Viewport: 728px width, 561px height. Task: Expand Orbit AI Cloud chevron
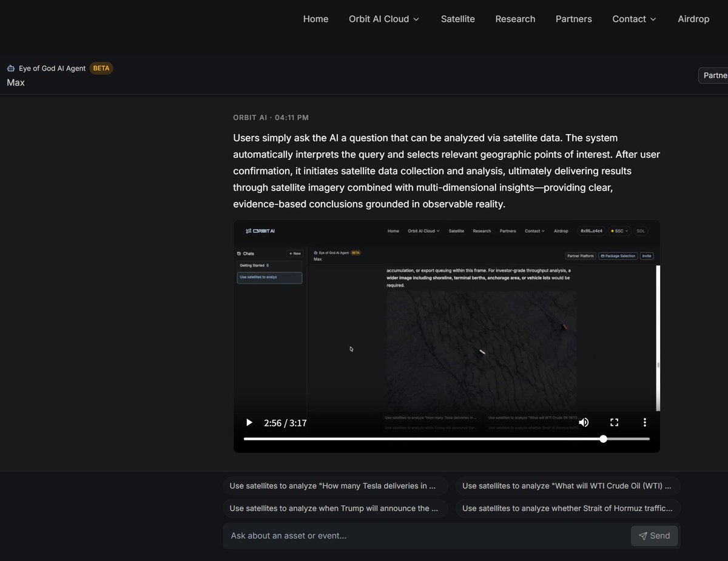coord(416,19)
